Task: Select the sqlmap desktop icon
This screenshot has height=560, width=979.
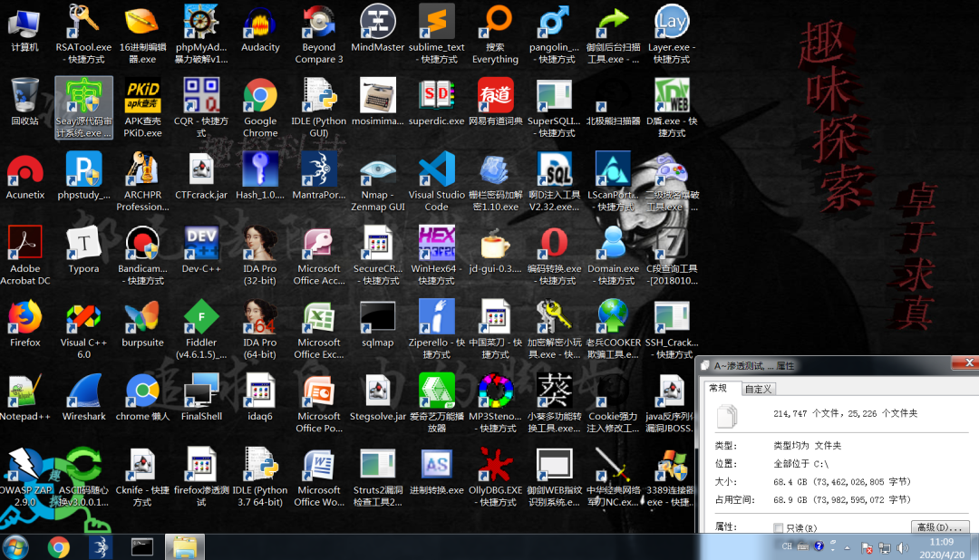Action: pyautogui.click(x=378, y=324)
